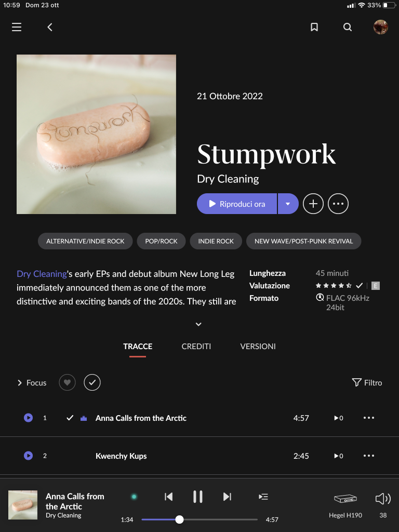Open the hamburger navigation menu

coord(17,27)
